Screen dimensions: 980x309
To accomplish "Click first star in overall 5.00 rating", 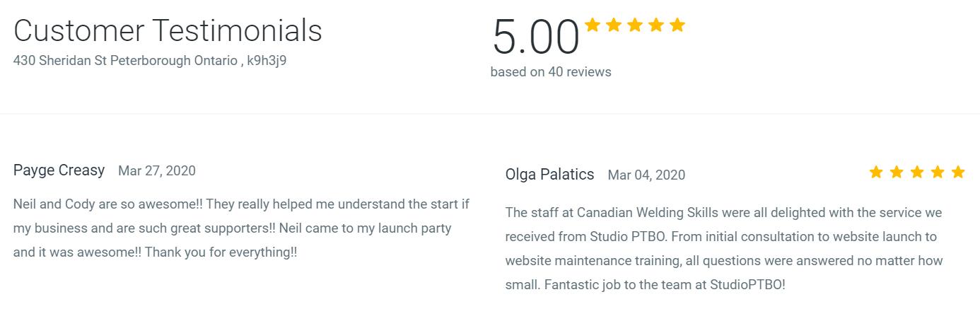I will pos(593,25).
